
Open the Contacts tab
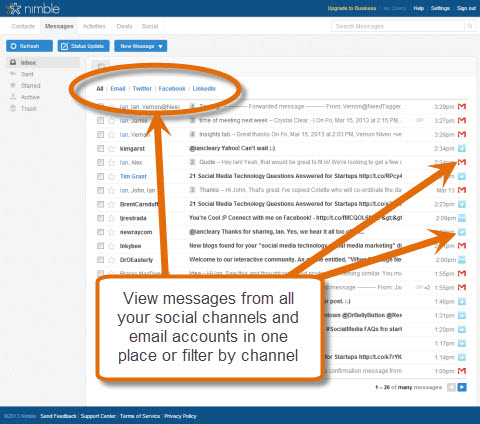click(23, 26)
